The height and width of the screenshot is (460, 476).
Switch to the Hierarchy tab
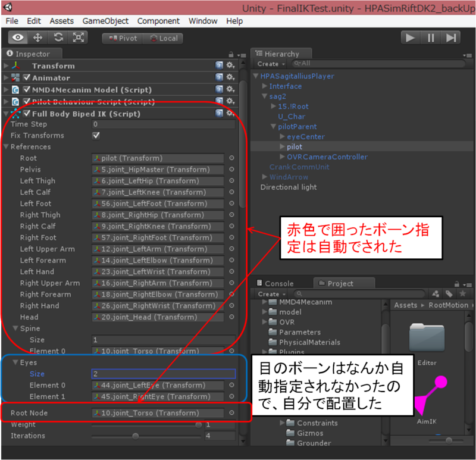[x=281, y=54]
